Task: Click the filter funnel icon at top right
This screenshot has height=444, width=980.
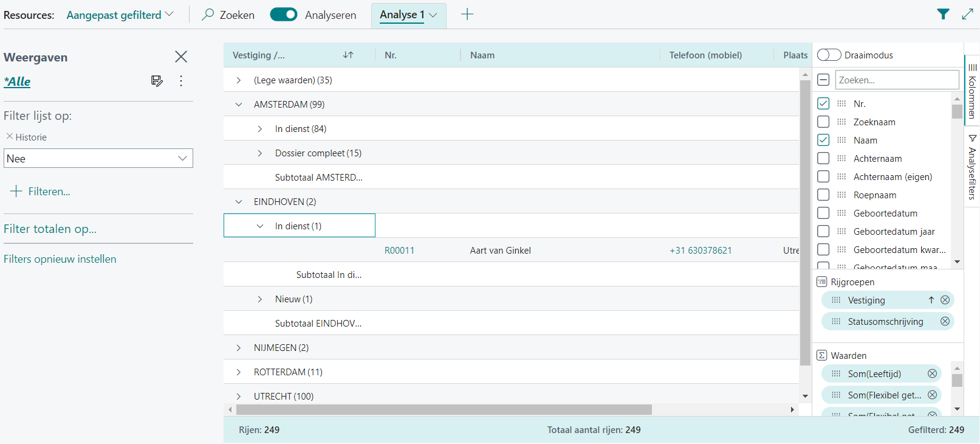Action: click(x=943, y=15)
